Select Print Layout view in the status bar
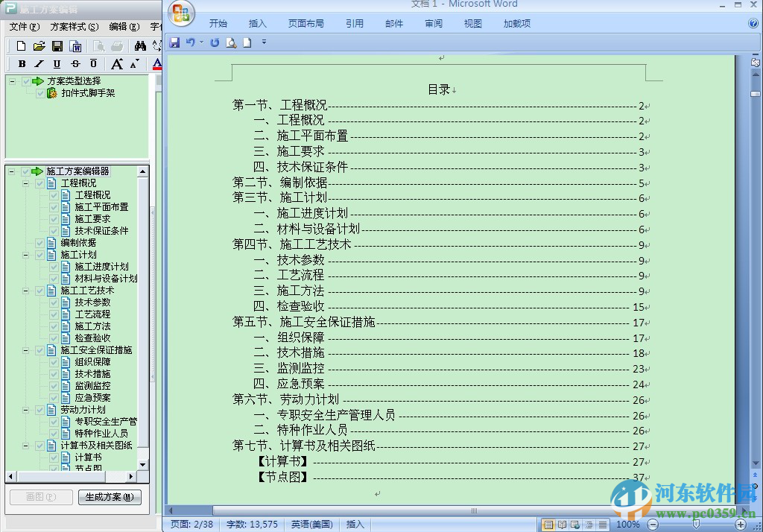763x532 pixels. coord(549,524)
